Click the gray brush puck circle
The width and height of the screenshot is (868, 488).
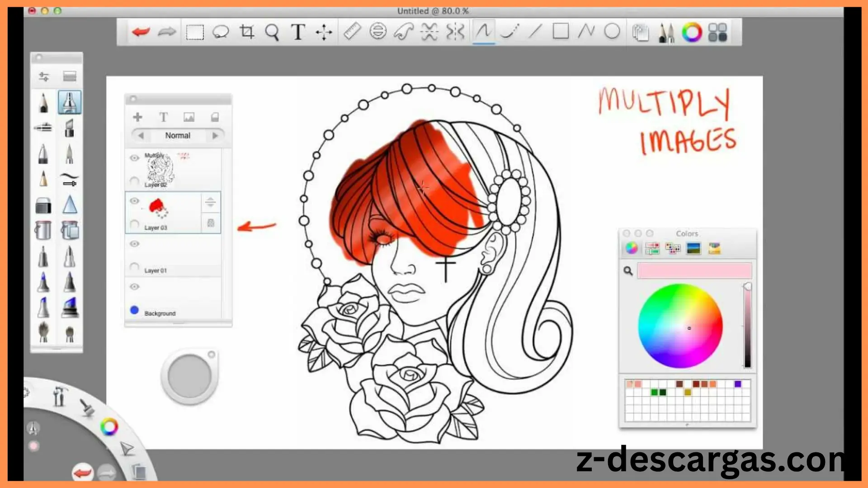pyautogui.click(x=189, y=376)
